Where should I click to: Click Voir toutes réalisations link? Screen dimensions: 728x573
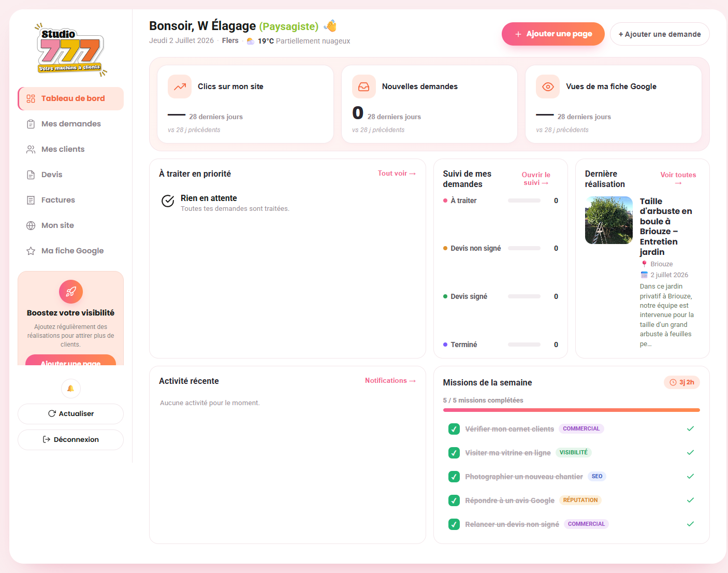tap(678, 179)
